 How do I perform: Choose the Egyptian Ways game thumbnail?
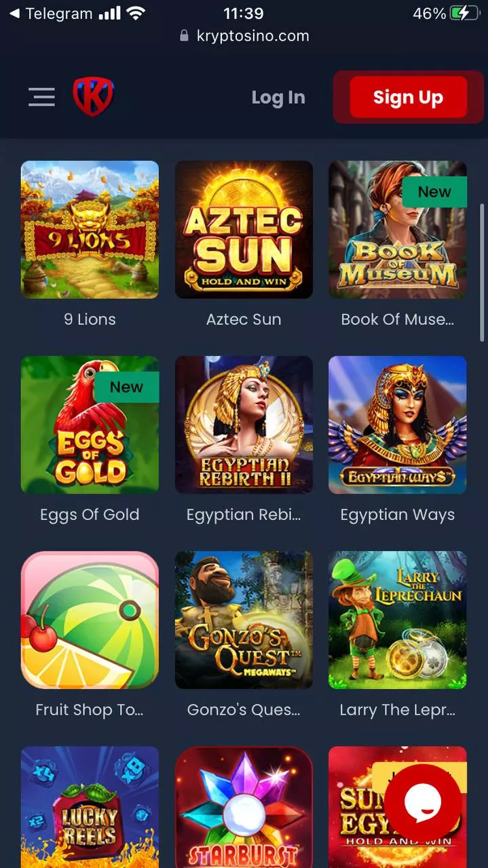(398, 425)
